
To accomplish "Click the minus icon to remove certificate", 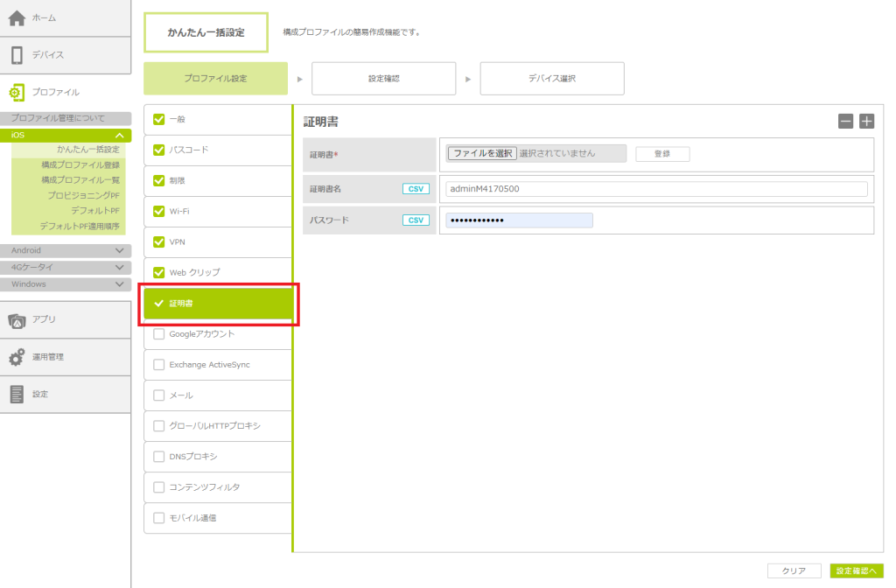I will tap(845, 122).
